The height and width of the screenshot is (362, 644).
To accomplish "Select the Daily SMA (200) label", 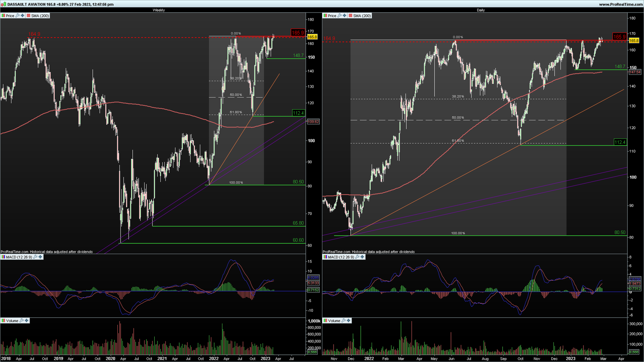I will coord(362,16).
